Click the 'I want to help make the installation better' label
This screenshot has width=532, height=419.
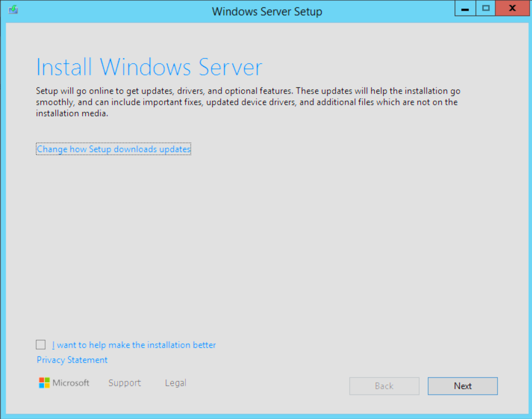tap(134, 345)
